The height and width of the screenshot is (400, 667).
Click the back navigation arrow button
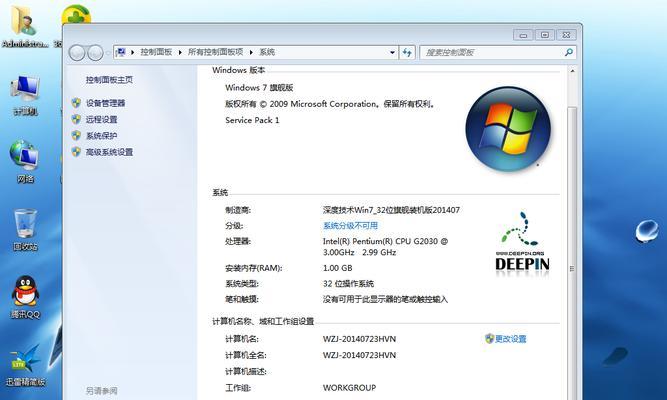[x=77, y=53]
